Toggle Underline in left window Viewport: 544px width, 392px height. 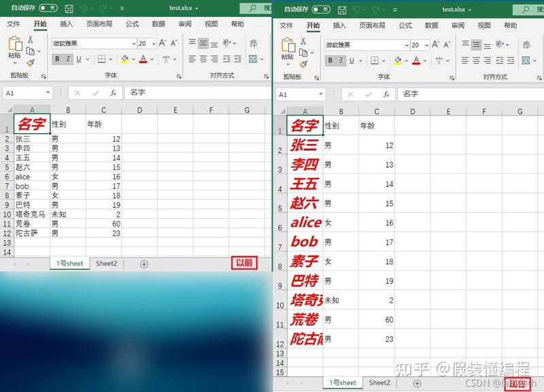click(79, 59)
